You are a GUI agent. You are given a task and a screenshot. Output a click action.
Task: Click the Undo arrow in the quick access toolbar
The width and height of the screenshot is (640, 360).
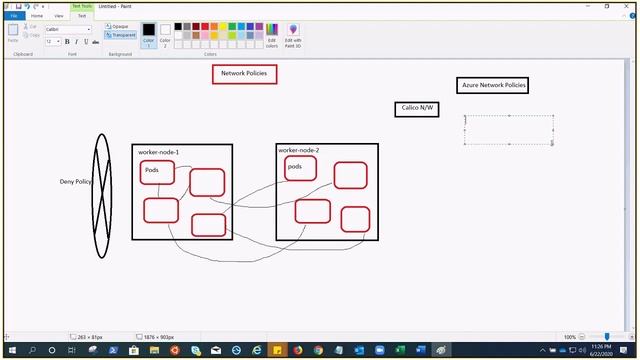click(27, 7)
